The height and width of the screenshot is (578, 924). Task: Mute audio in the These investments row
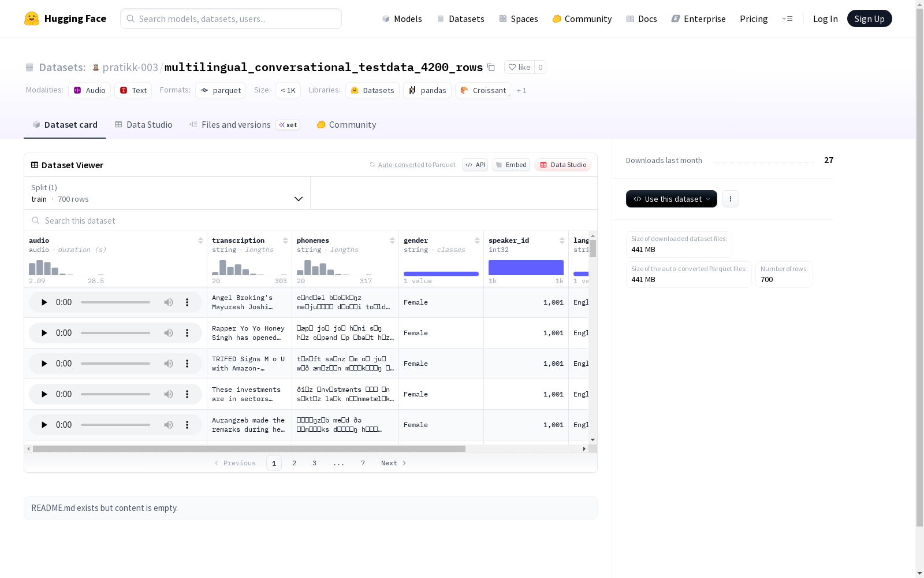[169, 394]
